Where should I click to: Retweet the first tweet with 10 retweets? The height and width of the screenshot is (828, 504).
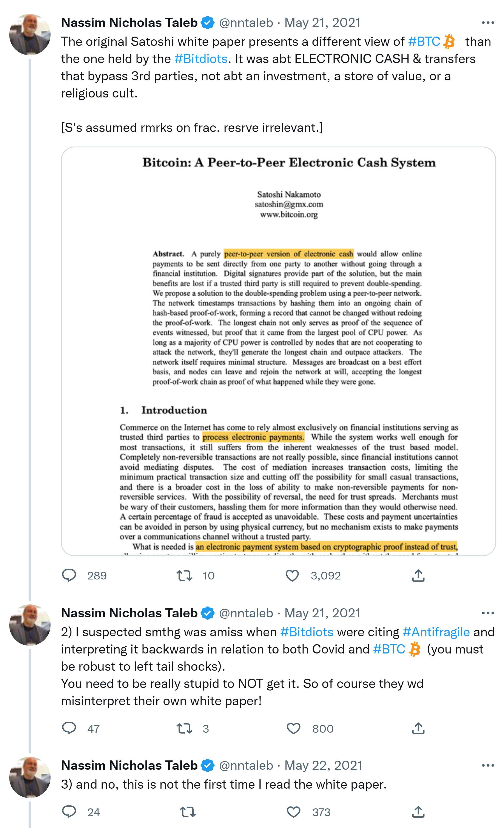[x=185, y=575]
